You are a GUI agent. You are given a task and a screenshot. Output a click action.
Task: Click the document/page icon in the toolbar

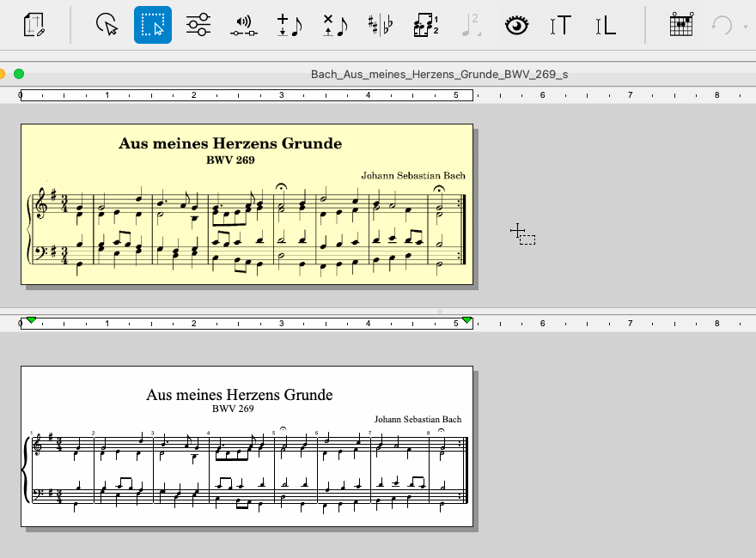pos(34,25)
